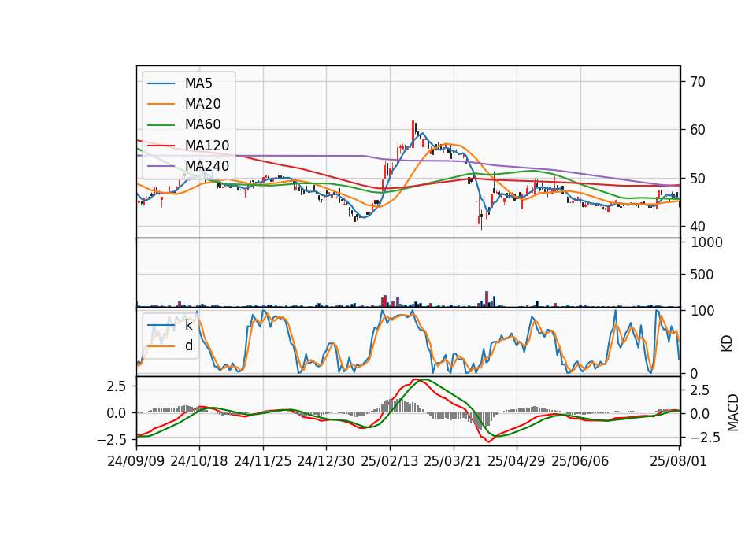Click the right MACD axis value −2.5
The height and width of the screenshot is (543, 756).
point(705,438)
